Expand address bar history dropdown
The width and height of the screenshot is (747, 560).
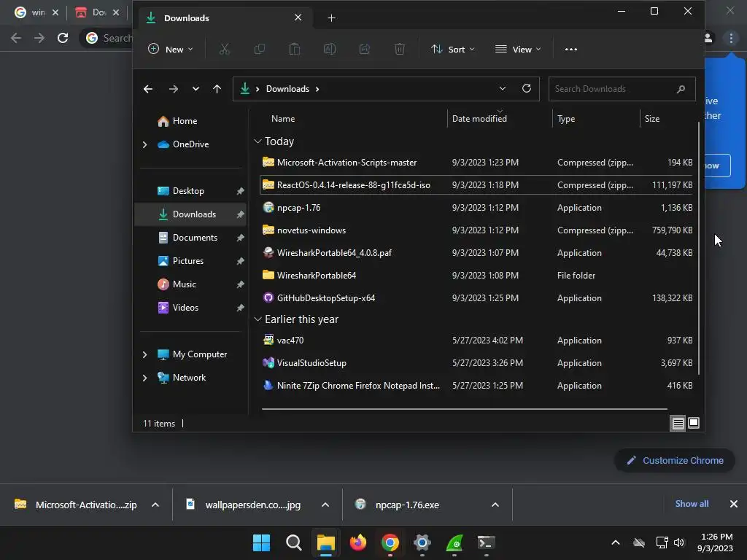pyautogui.click(x=502, y=88)
